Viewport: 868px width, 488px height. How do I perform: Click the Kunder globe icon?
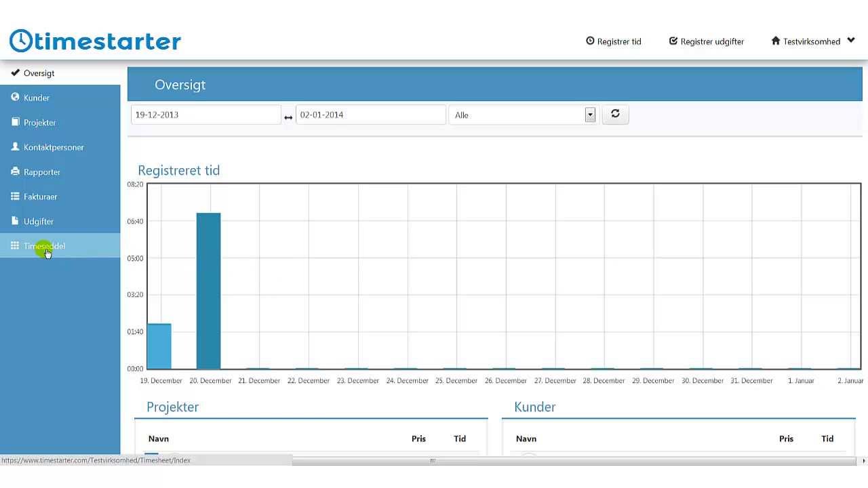[15, 97]
